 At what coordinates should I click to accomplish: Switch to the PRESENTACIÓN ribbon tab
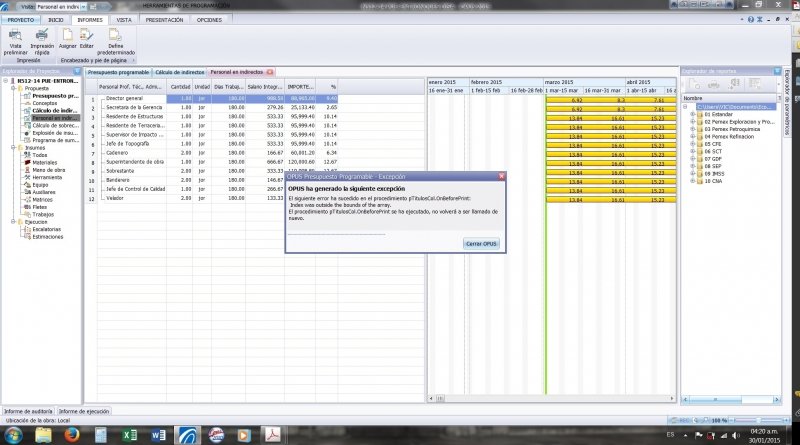pyautogui.click(x=164, y=19)
